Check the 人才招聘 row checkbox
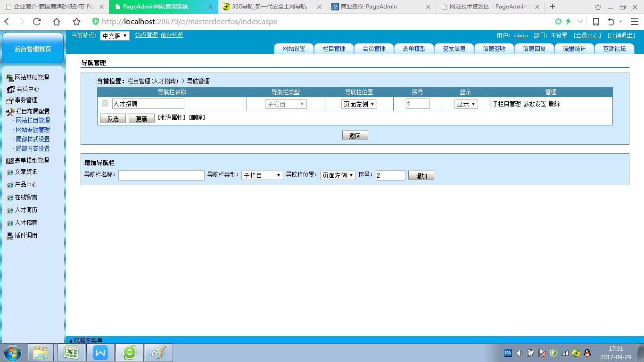Image resolution: width=644 pixels, height=362 pixels. click(105, 104)
